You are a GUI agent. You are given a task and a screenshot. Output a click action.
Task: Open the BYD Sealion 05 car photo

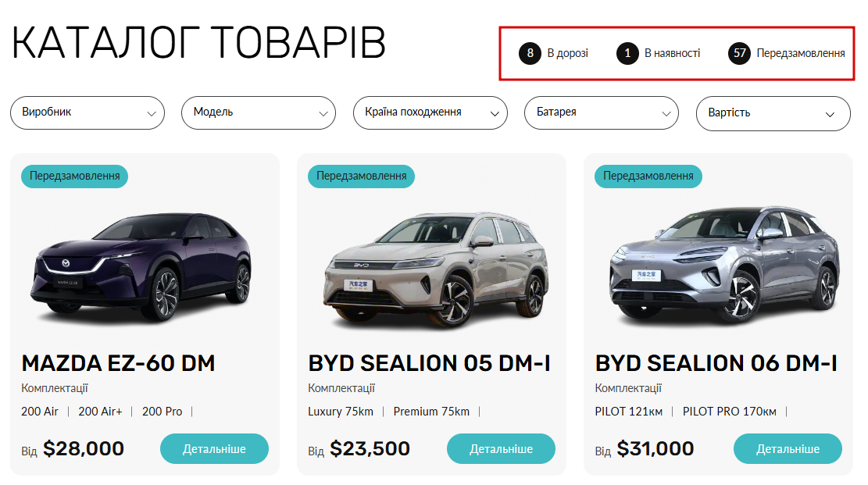[436, 270]
